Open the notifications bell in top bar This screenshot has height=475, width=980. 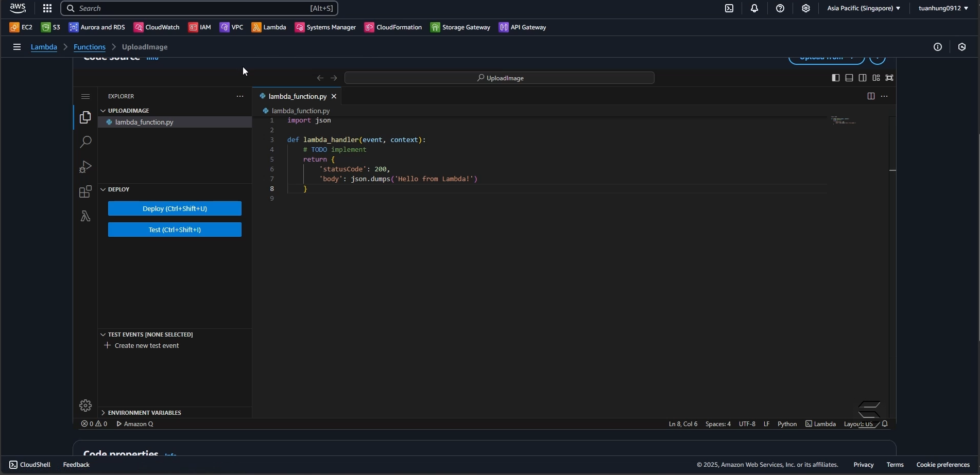point(754,8)
